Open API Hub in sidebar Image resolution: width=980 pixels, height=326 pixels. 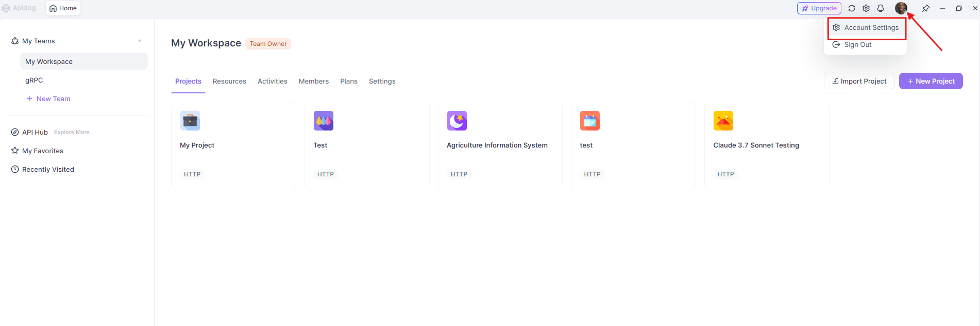[35, 132]
